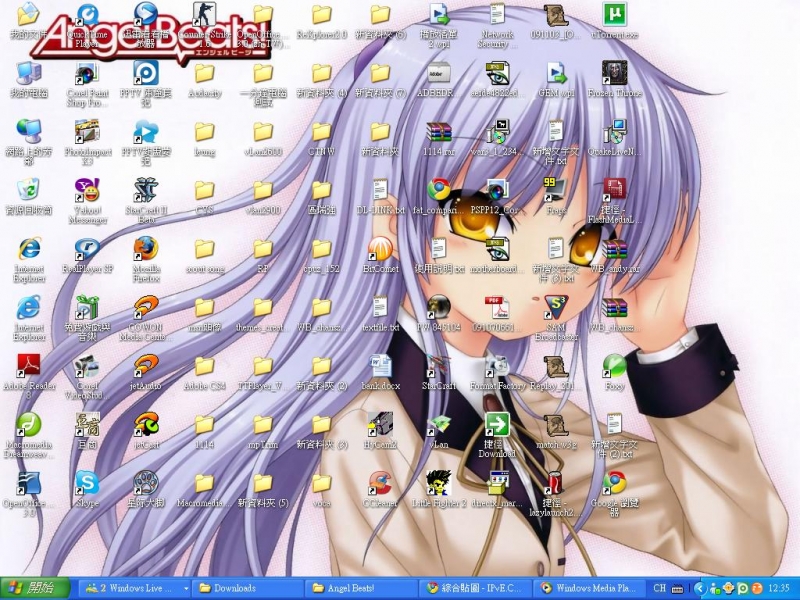Launch the HyCam2 shortcut
Screen dimensions: 800x600
coord(380,425)
